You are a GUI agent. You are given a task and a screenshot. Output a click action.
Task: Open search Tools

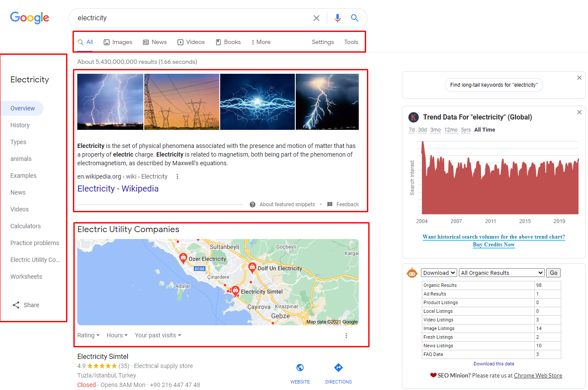pyautogui.click(x=351, y=42)
